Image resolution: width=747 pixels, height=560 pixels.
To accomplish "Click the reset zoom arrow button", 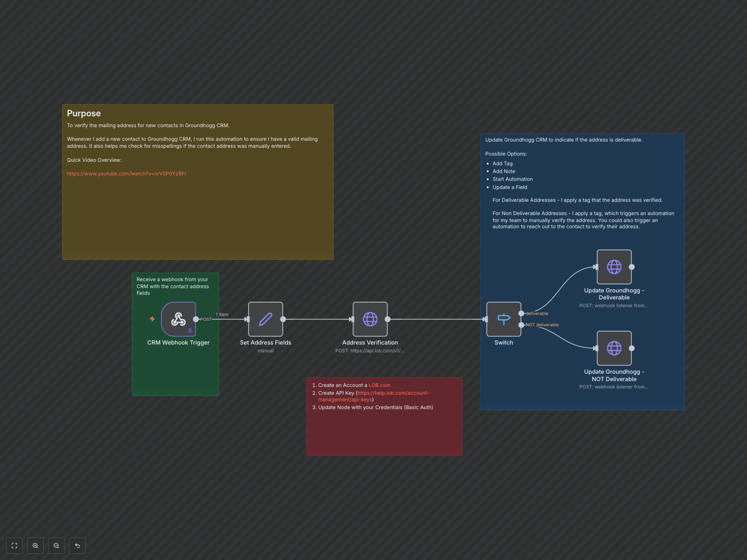I will pos(77,545).
